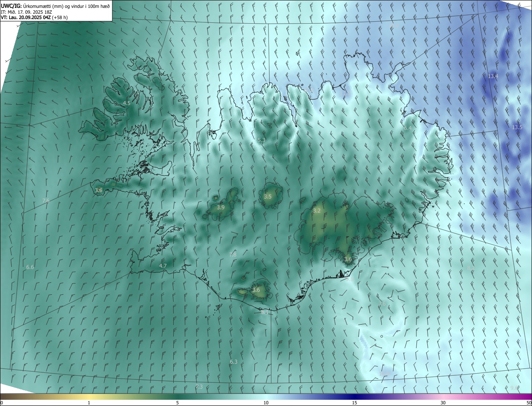Click the 9.6 value near the colorbar

514,388
